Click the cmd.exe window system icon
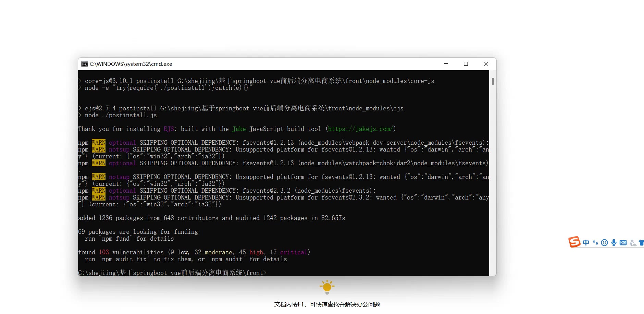 pyautogui.click(x=84, y=64)
